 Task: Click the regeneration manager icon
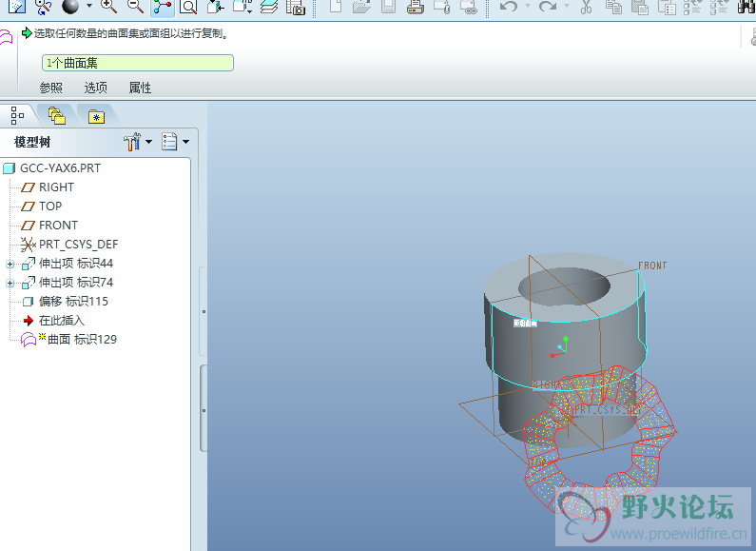tap(719, 7)
